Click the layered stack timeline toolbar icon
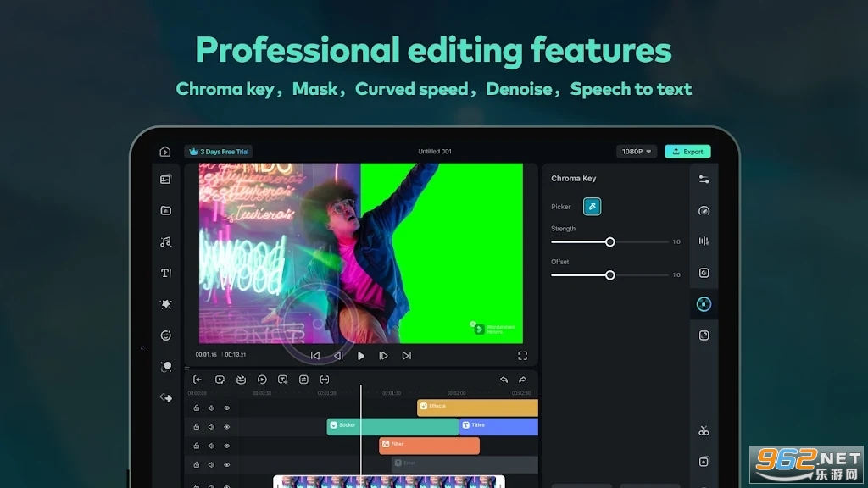Screen dimensions: 868x488 coord(241,380)
